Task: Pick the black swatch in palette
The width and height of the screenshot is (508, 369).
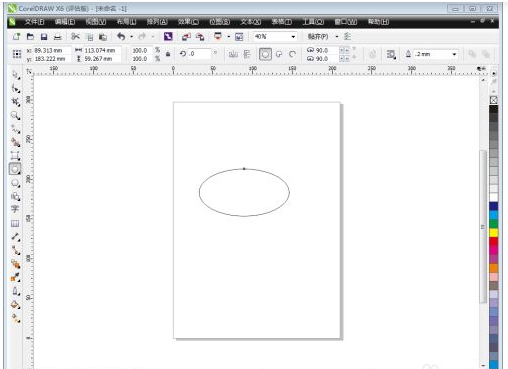Action: pyautogui.click(x=494, y=110)
